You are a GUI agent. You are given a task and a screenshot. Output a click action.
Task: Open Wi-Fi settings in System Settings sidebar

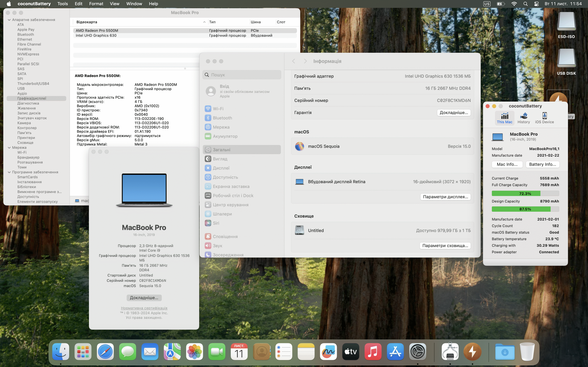(218, 109)
